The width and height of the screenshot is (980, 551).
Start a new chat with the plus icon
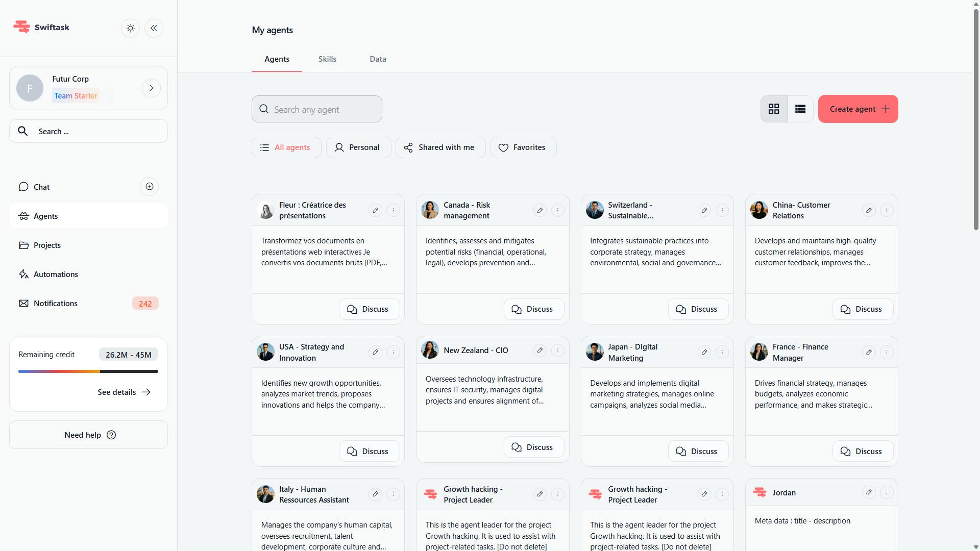point(149,186)
